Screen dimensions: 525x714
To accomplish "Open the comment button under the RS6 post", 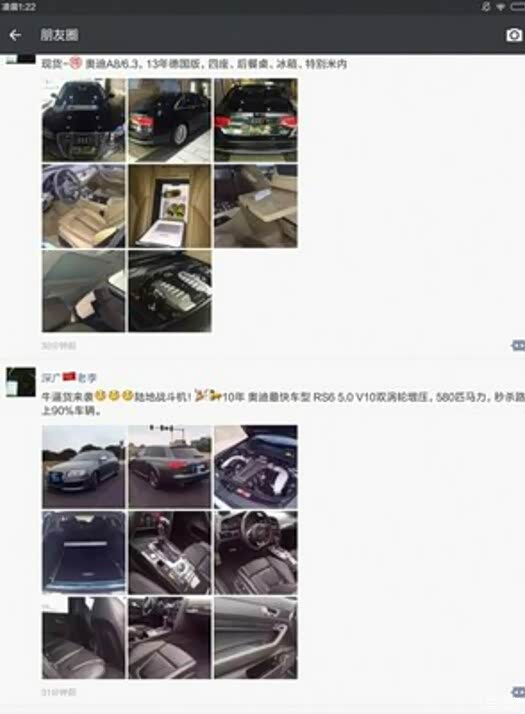I will 518,692.
